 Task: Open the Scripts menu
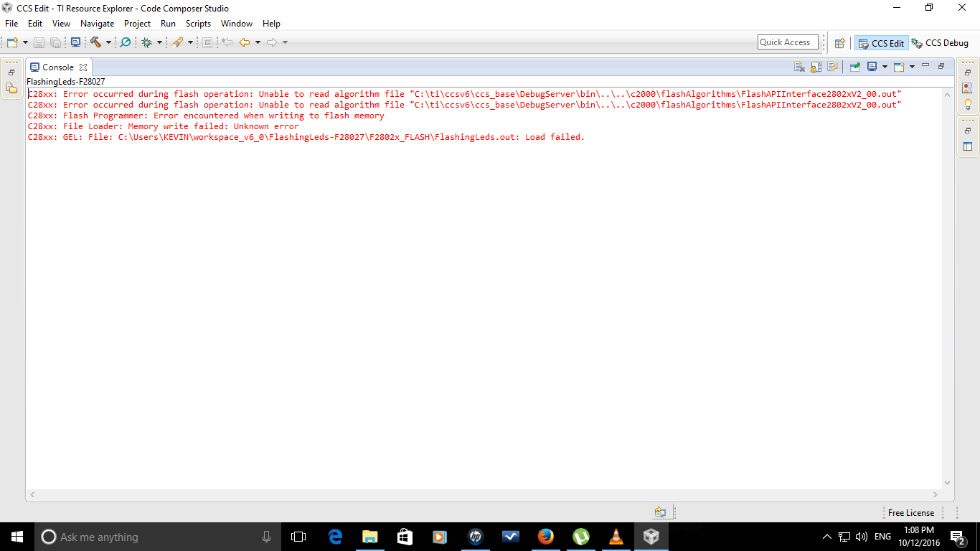point(198,24)
